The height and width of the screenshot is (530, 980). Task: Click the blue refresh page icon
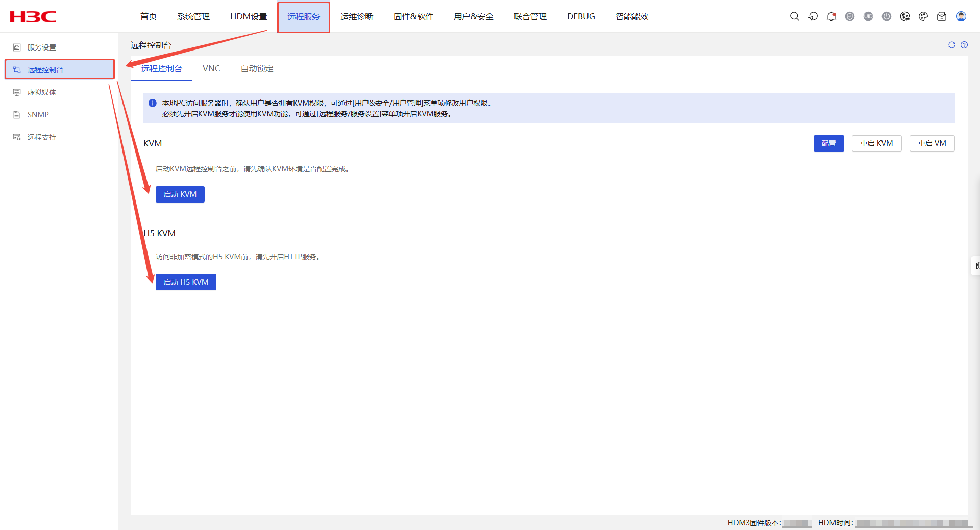coord(951,45)
